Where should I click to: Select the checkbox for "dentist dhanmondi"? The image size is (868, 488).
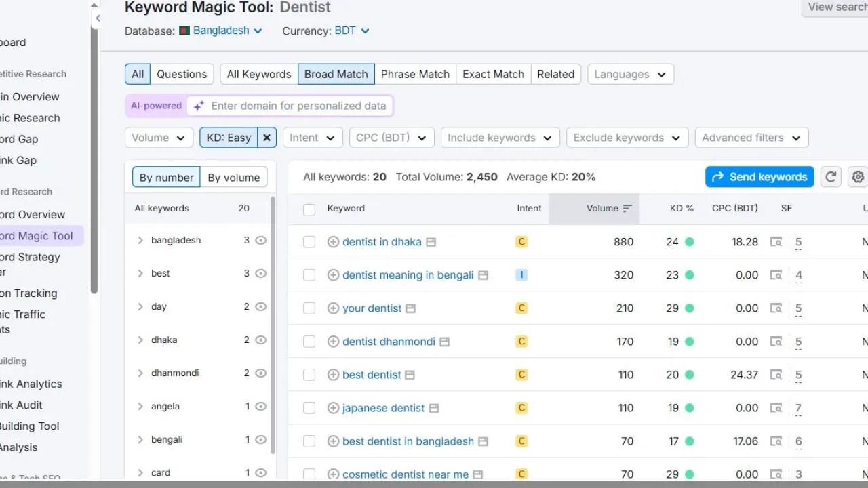click(309, 341)
